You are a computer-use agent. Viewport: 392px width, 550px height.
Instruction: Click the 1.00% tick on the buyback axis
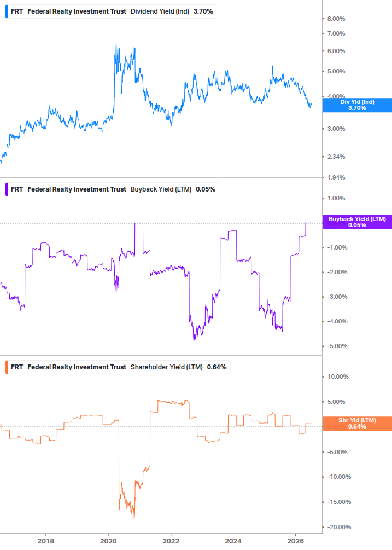(336, 198)
